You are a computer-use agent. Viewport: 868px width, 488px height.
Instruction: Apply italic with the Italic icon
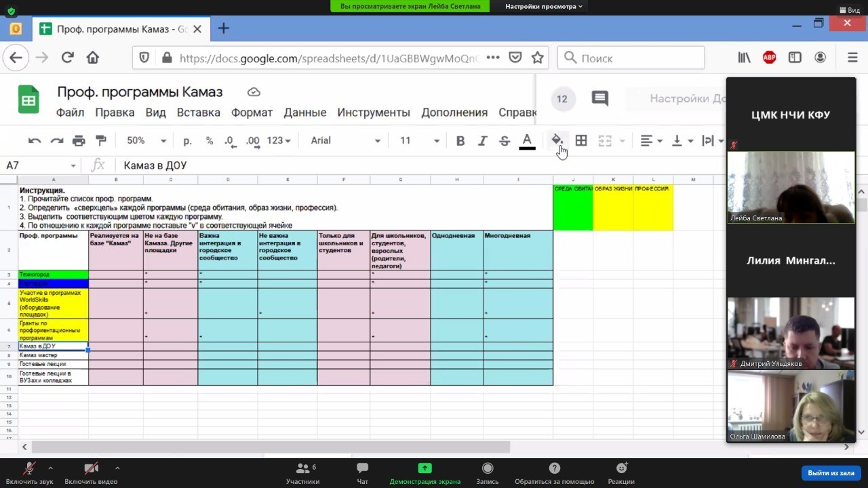coord(482,141)
